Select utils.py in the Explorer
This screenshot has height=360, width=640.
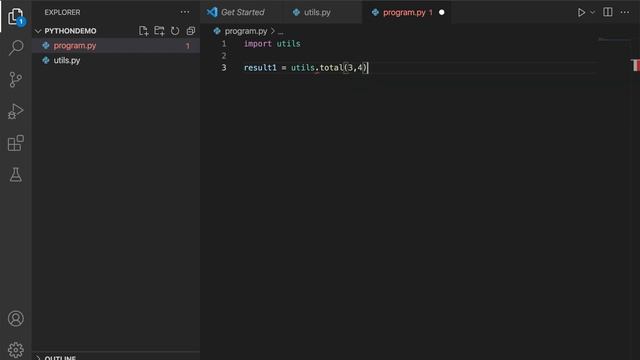point(116,60)
